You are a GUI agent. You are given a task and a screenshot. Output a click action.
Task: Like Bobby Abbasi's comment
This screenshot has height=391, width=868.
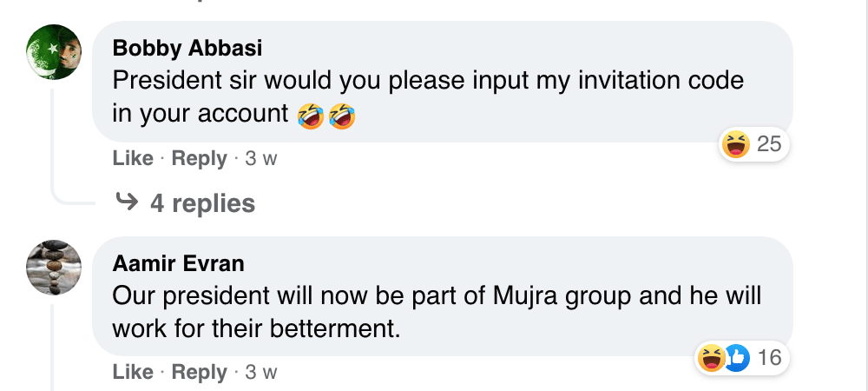coord(133,159)
